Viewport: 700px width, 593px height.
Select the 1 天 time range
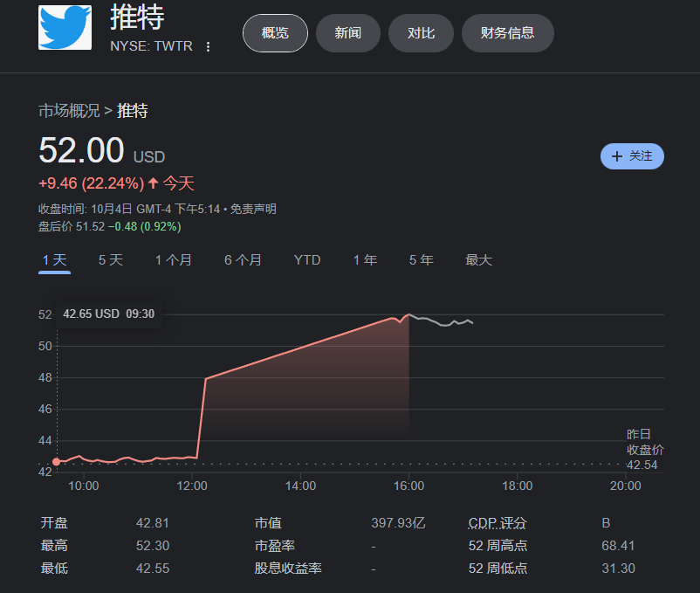[54, 260]
